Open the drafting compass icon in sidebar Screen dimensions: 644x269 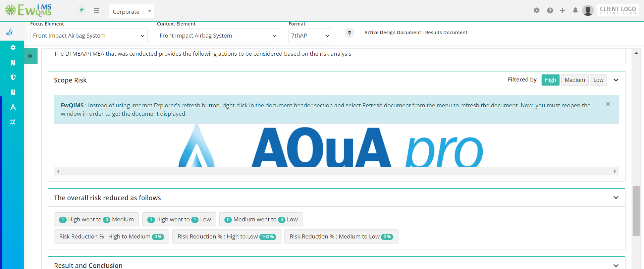click(13, 107)
